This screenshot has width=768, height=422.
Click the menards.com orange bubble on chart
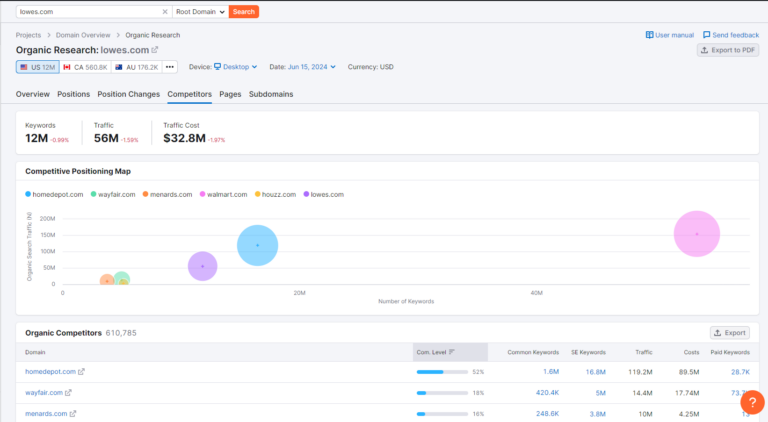107,281
